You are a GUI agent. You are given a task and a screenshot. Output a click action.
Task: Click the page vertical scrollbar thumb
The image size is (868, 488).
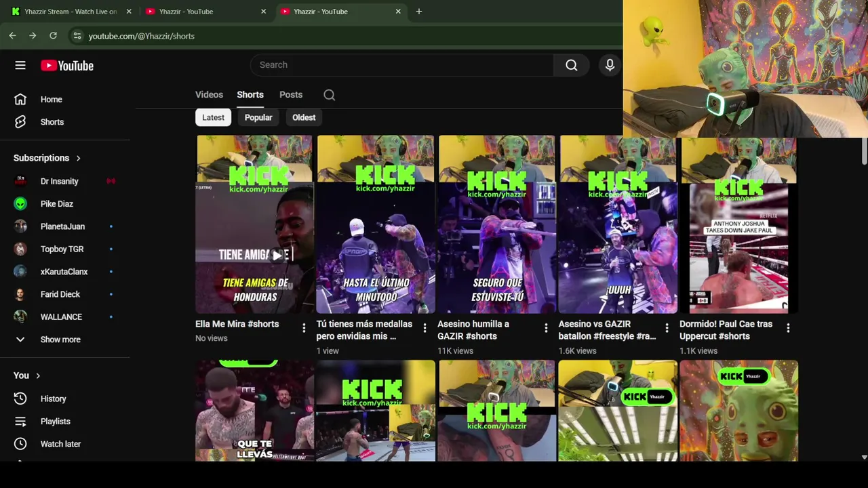click(x=864, y=150)
